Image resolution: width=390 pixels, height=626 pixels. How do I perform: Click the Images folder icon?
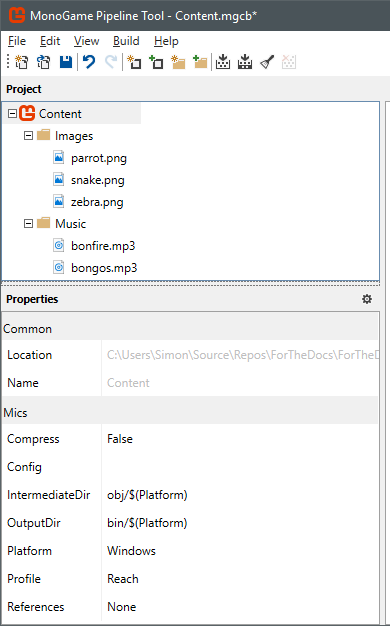(44, 135)
